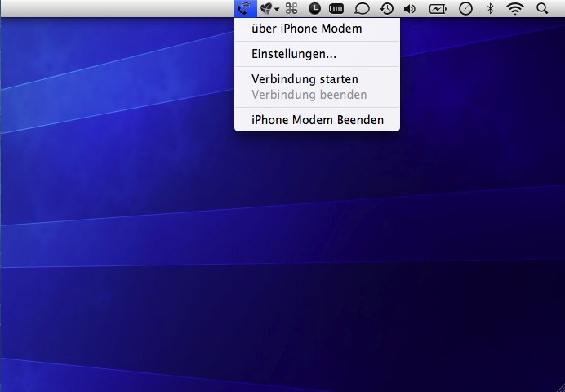Open the speech bubble chat status icon
The width and height of the screenshot is (565, 392).
click(x=362, y=9)
